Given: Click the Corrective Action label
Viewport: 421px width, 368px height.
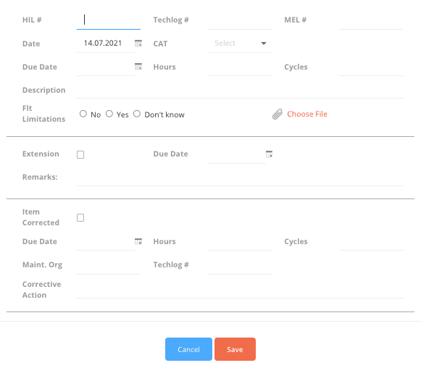Looking at the screenshot, I should coord(42,290).
